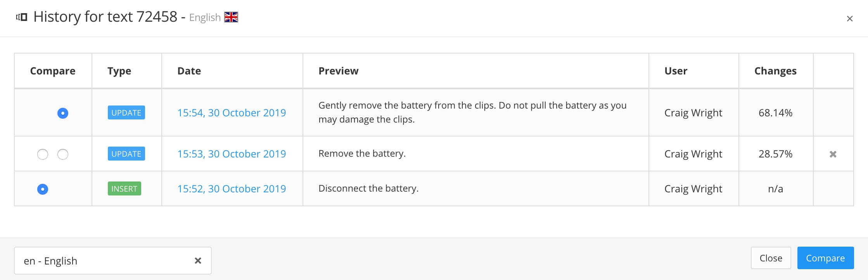The height and width of the screenshot is (280, 868).
Task: Open the 15:53, 30 October 2019 revision
Action: pyautogui.click(x=232, y=154)
